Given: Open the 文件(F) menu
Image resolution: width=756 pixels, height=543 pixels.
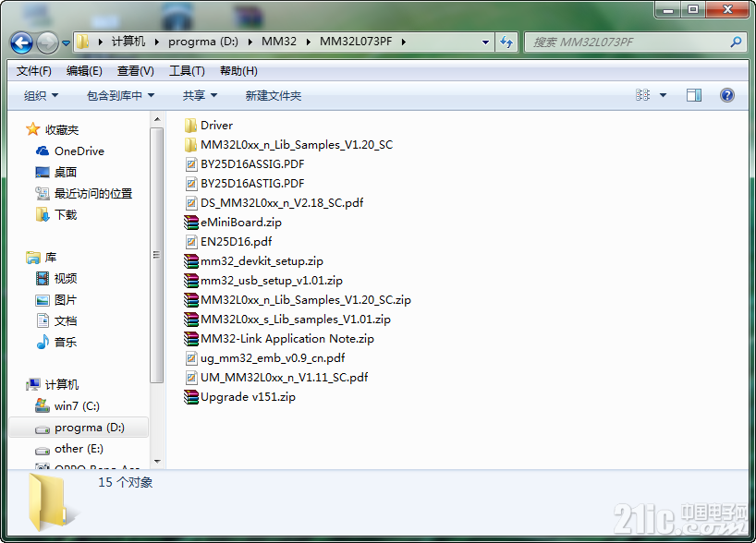Looking at the screenshot, I should click(x=34, y=71).
